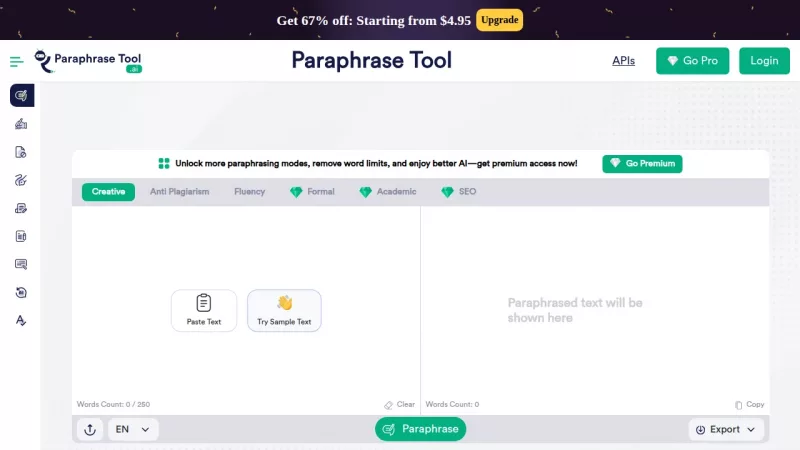800x450 pixels.
Task: Click the 'Paraphrased text will be shown here' output area
Action: (574, 310)
